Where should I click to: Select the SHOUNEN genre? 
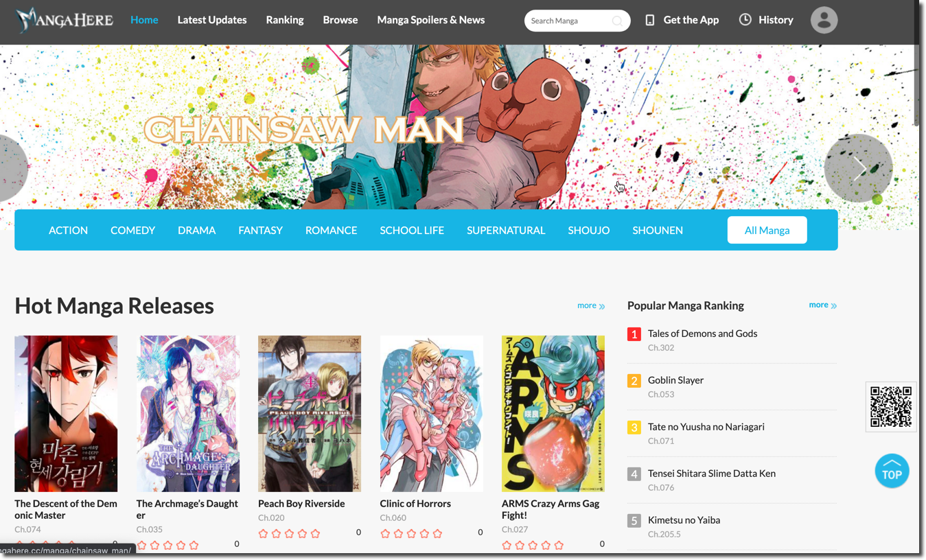658,230
